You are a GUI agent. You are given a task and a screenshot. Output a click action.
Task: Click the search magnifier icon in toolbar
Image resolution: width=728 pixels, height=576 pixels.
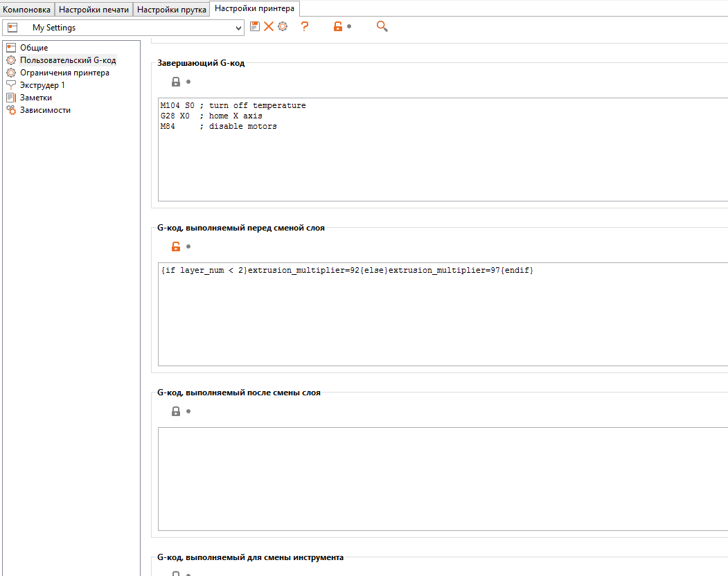[x=382, y=26]
